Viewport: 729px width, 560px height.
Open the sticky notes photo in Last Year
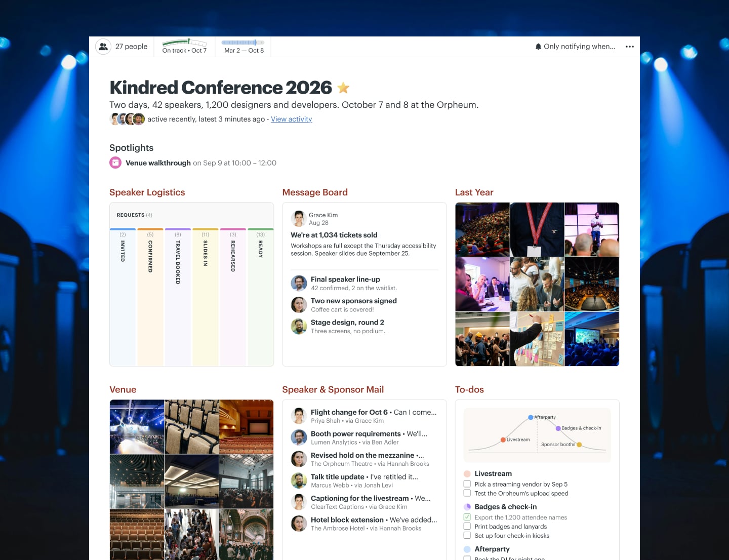[x=537, y=339]
